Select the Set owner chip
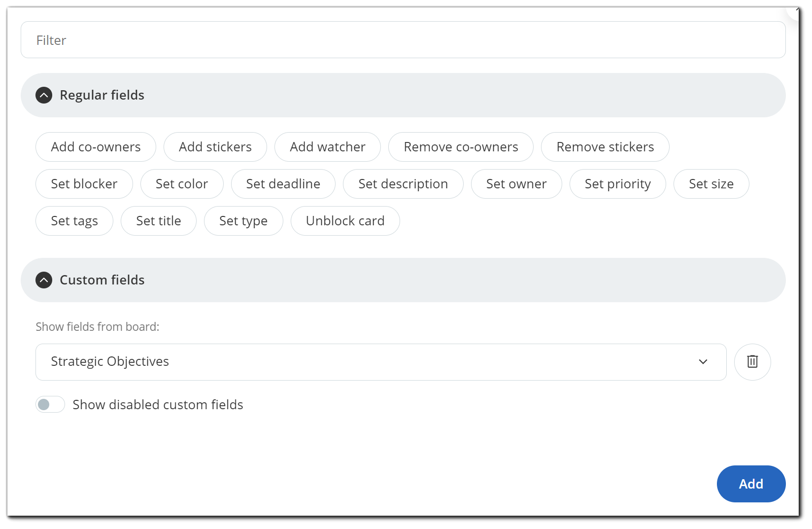 [x=516, y=184]
